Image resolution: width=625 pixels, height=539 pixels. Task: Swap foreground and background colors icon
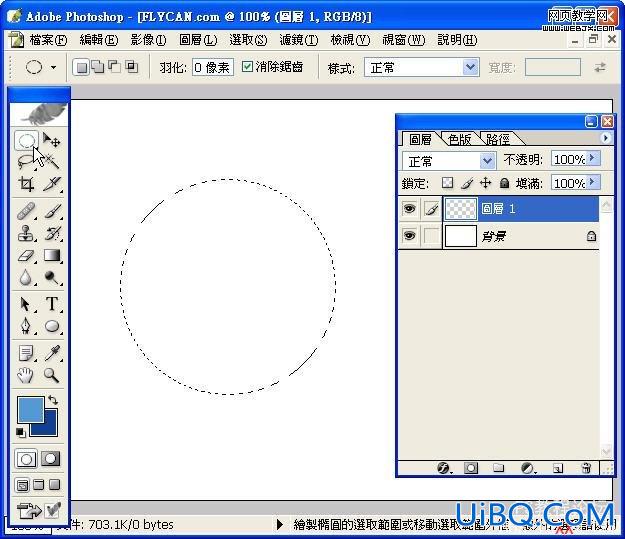[x=53, y=399]
